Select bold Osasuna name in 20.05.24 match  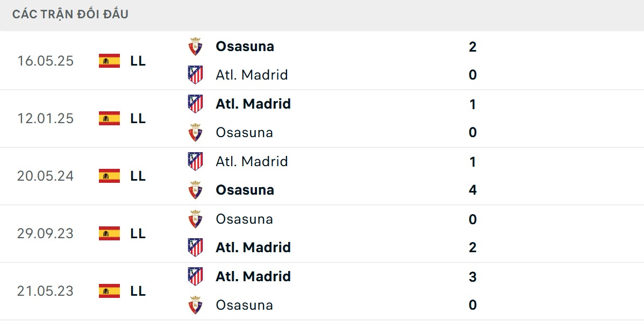tap(245, 190)
